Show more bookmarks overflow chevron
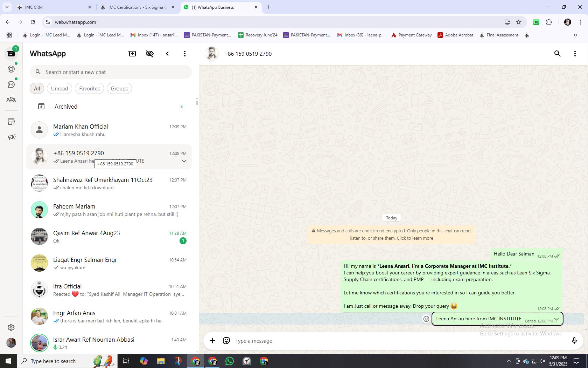This screenshot has height=368, width=588. point(575,35)
